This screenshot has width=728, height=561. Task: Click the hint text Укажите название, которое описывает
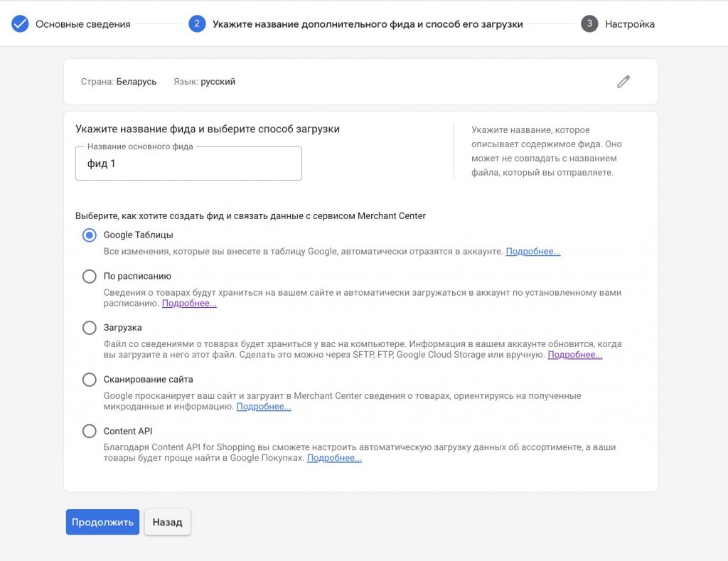click(x=547, y=151)
